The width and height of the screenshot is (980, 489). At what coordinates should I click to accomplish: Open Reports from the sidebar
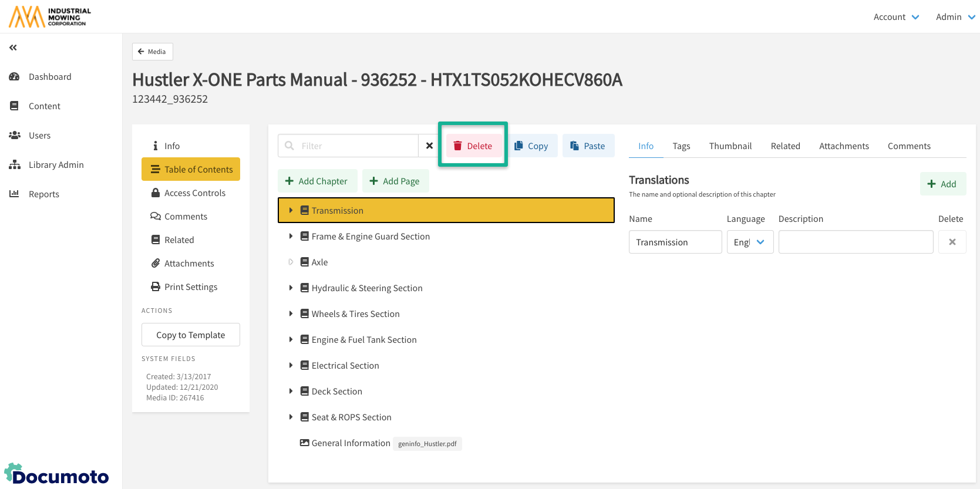44,194
